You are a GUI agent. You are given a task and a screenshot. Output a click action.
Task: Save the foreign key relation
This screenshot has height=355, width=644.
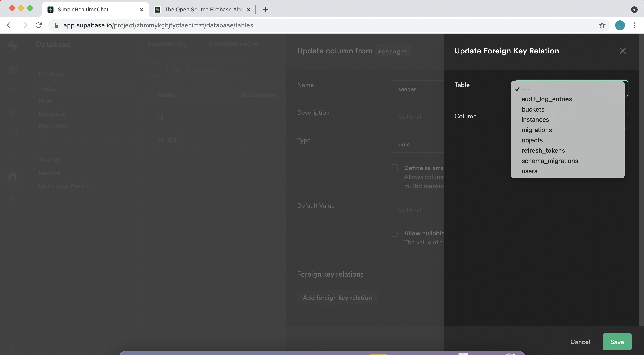coord(617,342)
